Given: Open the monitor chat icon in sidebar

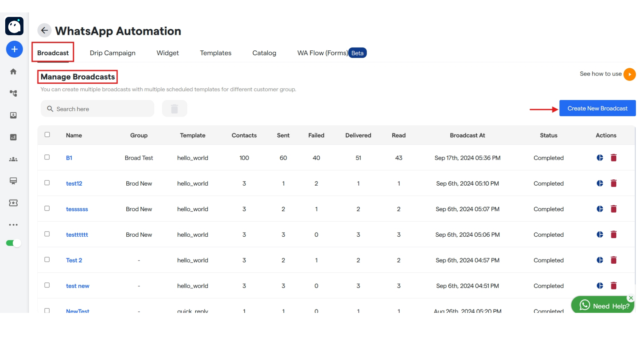Looking at the screenshot, I should coord(13,181).
